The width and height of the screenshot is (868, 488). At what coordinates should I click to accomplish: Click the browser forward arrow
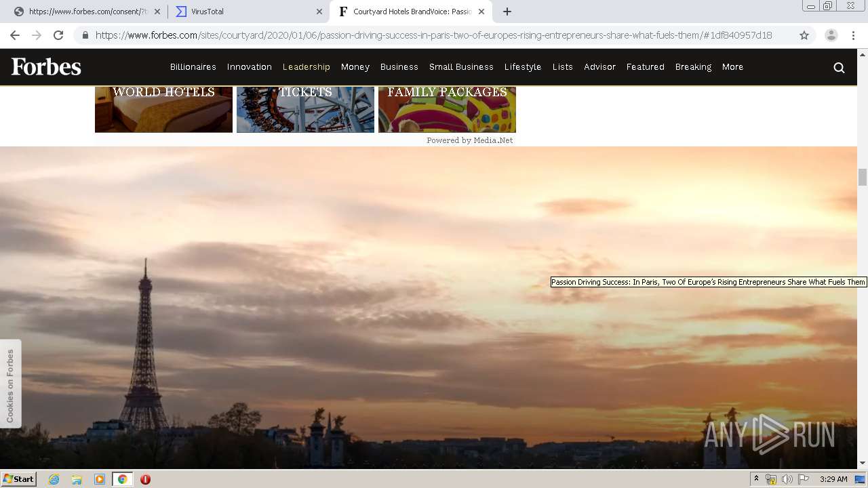click(x=37, y=35)
